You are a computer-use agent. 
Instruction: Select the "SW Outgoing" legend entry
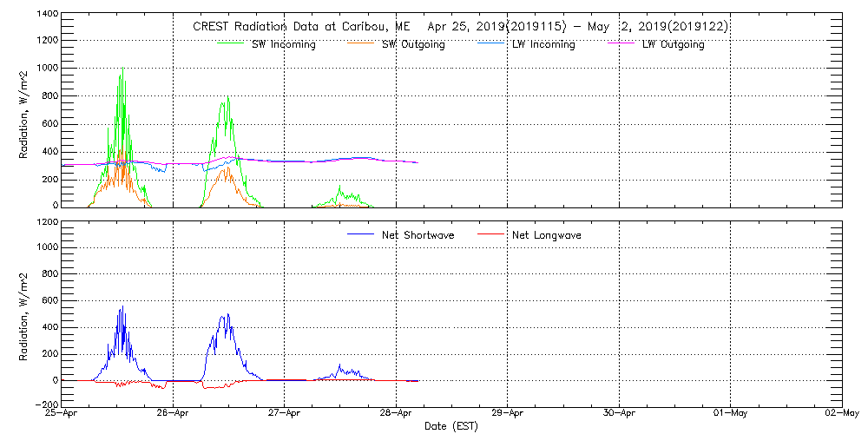413,44
